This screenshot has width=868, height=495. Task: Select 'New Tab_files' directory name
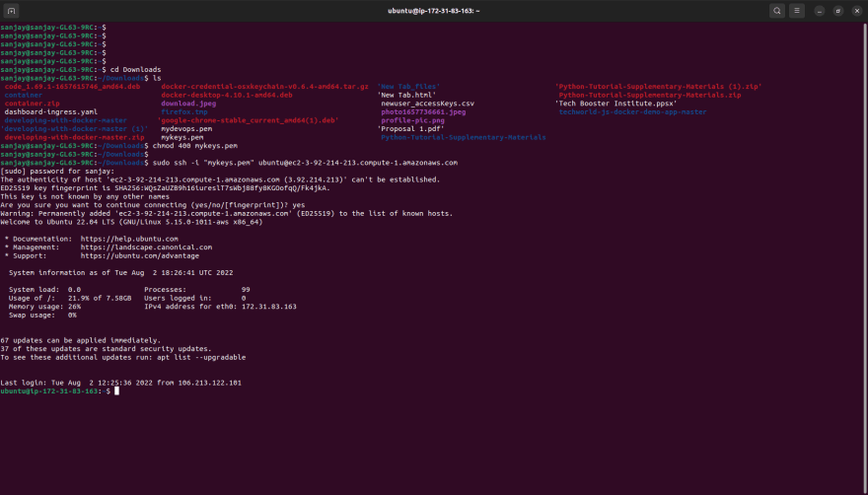[408, 87]
